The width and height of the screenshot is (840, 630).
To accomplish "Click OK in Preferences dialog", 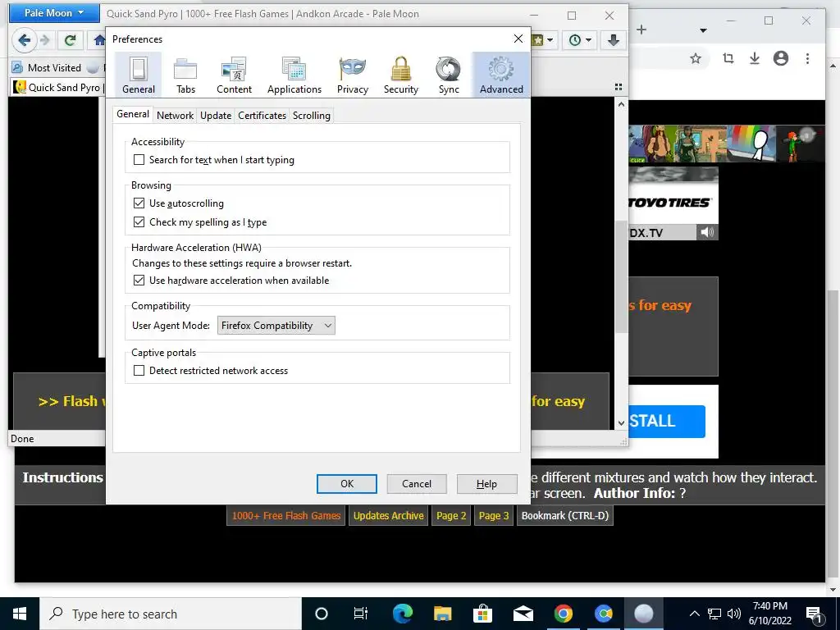I will 347,484.
